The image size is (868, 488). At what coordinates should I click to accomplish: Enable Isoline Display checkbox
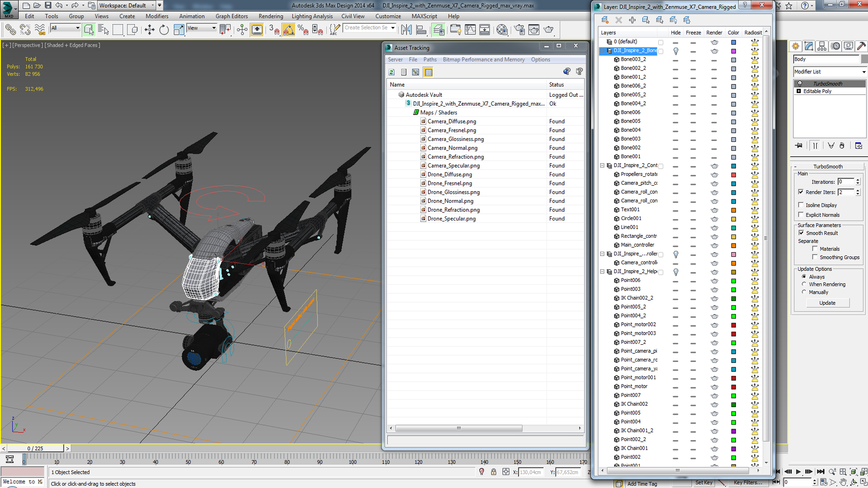click(x=801, y=205)
